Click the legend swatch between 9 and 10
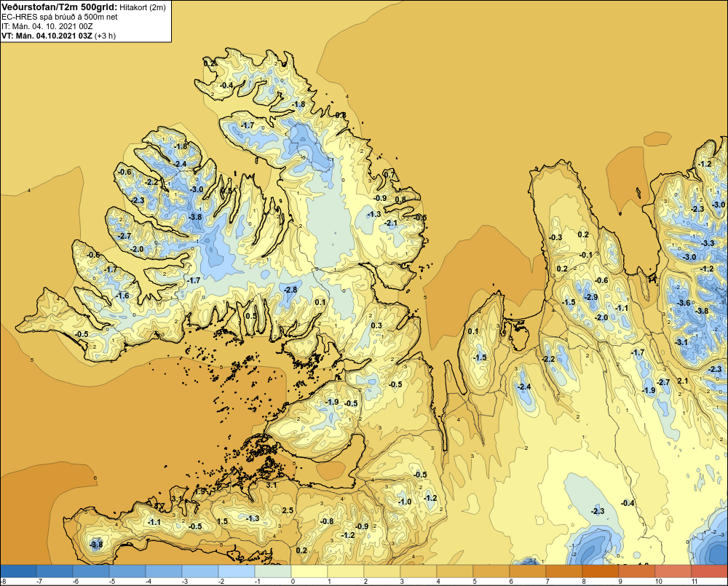This screenshot has height=586, width=728. tap(637, 571)
